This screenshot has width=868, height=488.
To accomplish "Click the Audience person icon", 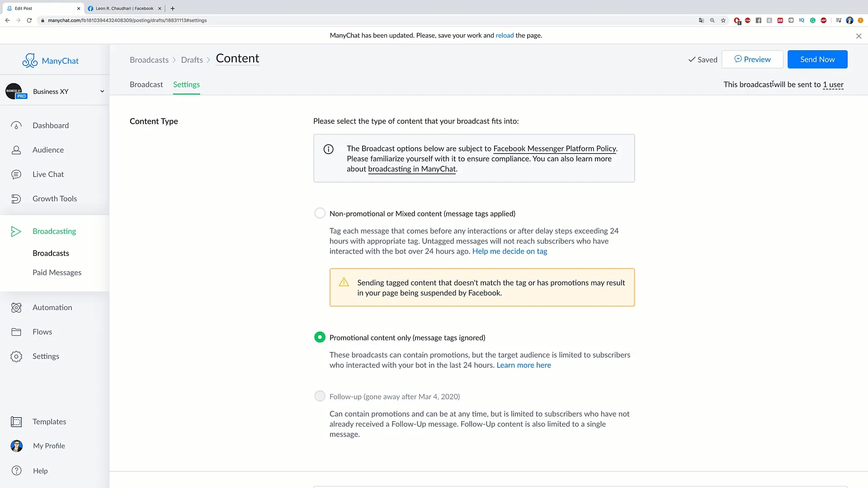I will 16,150.
